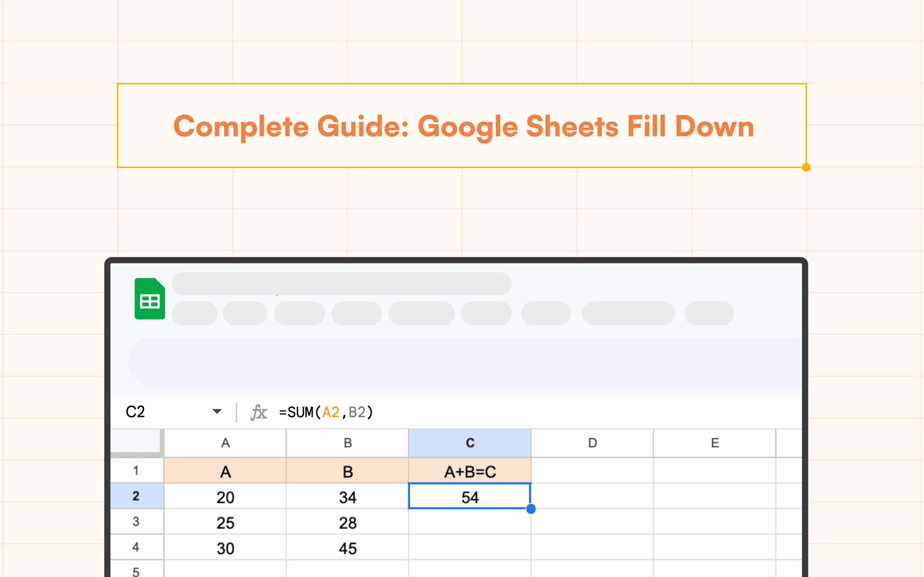Select the column C header

point(470,443)
